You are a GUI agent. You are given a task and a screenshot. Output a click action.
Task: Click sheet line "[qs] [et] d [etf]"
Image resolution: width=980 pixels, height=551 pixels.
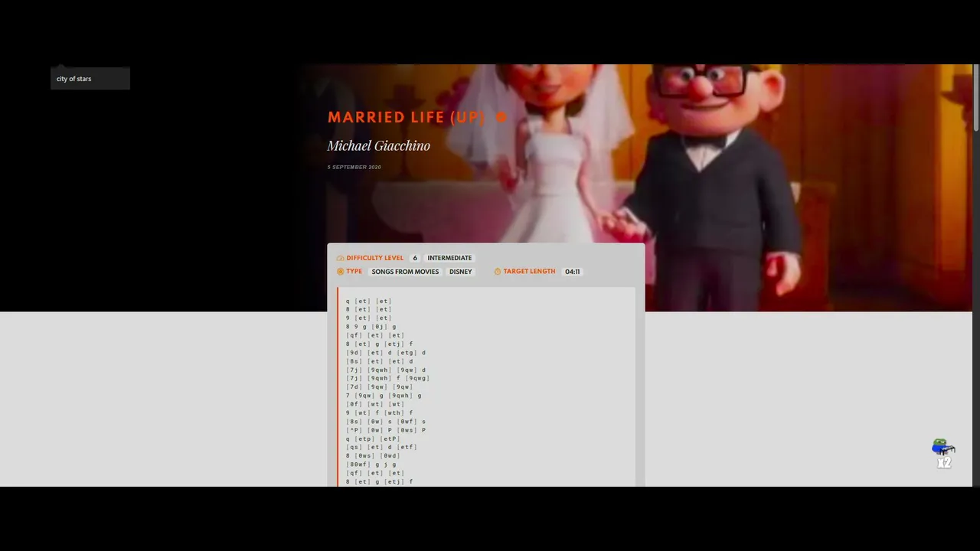[381, 447]
